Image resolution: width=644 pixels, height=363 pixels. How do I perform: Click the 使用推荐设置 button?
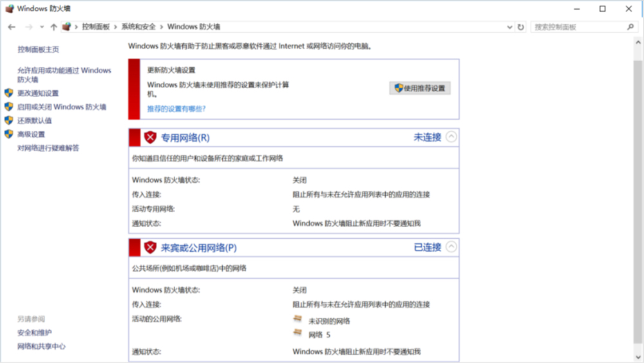[x=420, y=88]
